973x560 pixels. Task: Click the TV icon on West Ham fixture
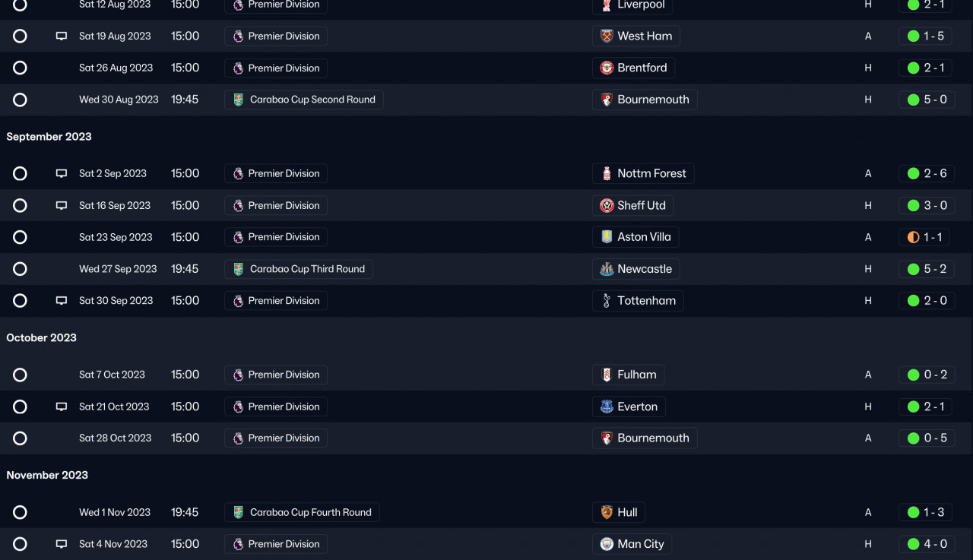click(62, 36)
